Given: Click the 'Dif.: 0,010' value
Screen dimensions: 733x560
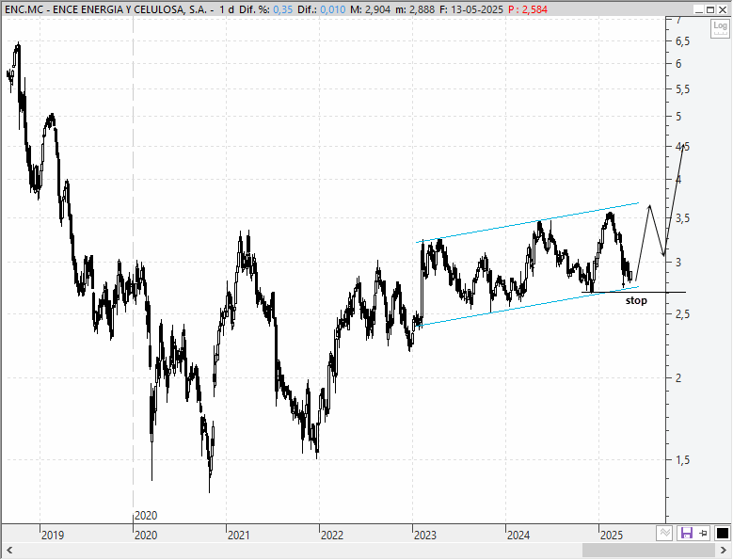Looking at the screenshot, I should (x=322, y=9).
